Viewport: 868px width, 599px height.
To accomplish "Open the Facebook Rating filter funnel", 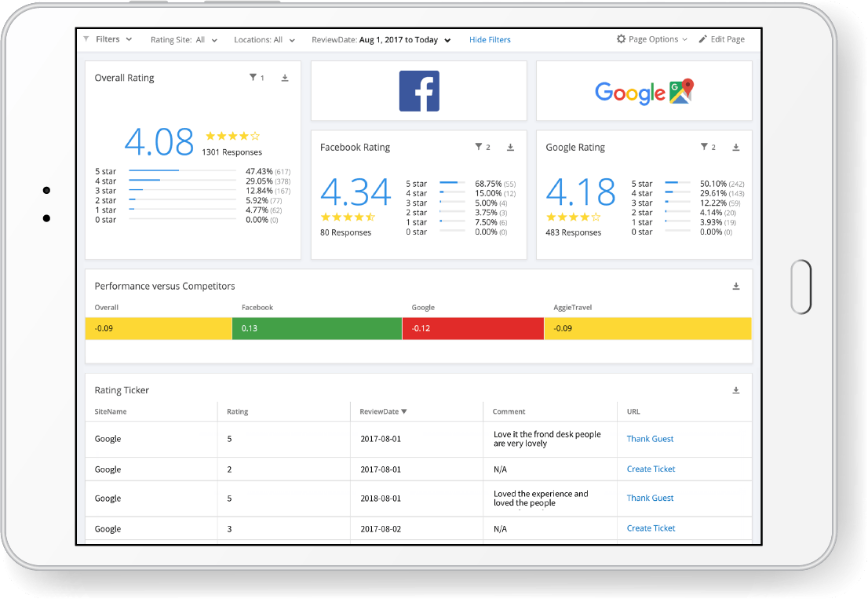I will click(480, 147).
